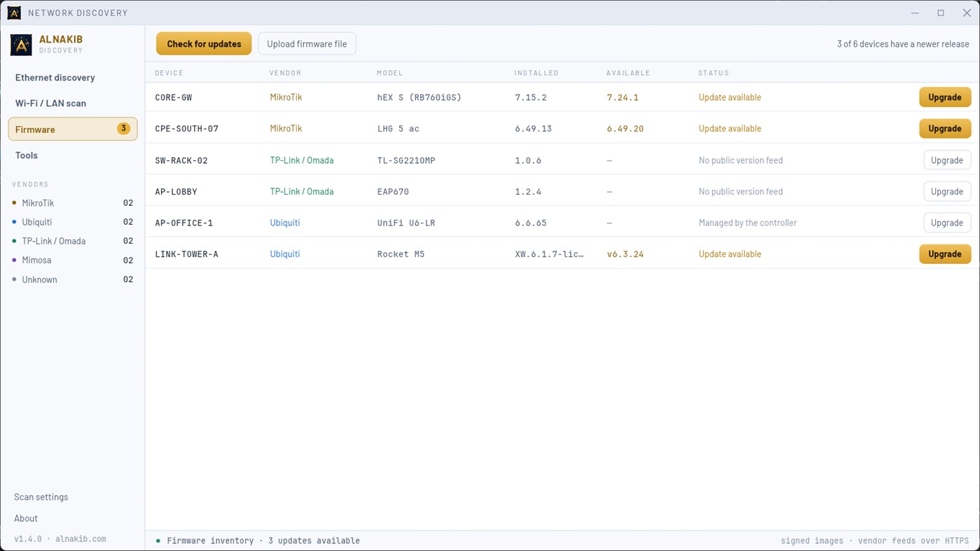The width and height of the screenshot is (980, 551).
Task: Open Scan settings
Action: 41,497
